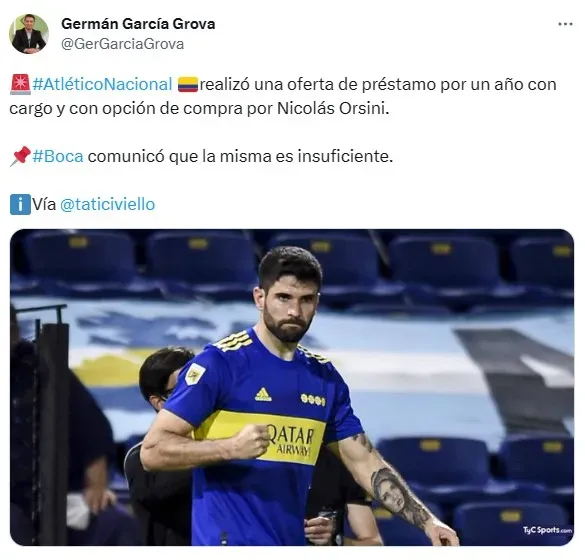Open the Germán García Grova display name
Screen dimensions: 585x560
click(138, 24)
